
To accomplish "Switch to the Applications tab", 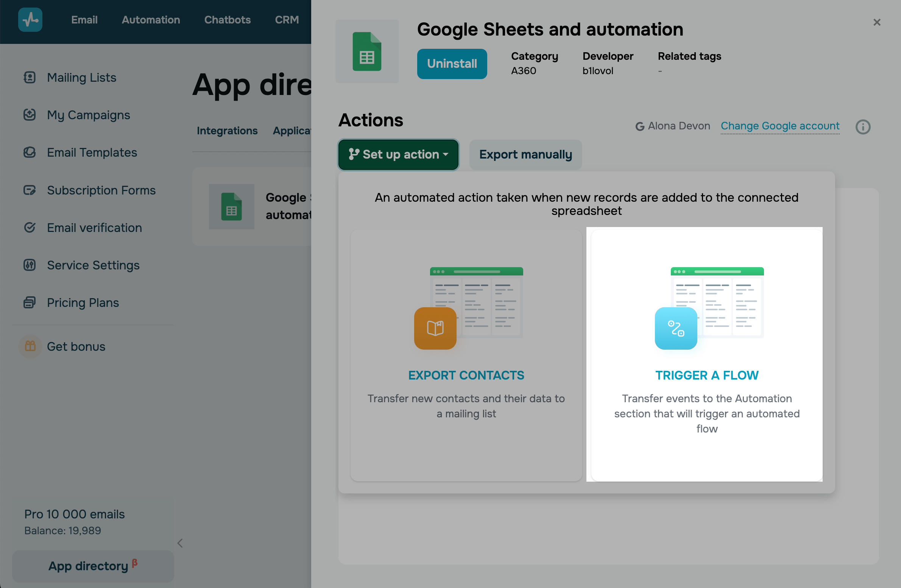I will click(292, 131).
